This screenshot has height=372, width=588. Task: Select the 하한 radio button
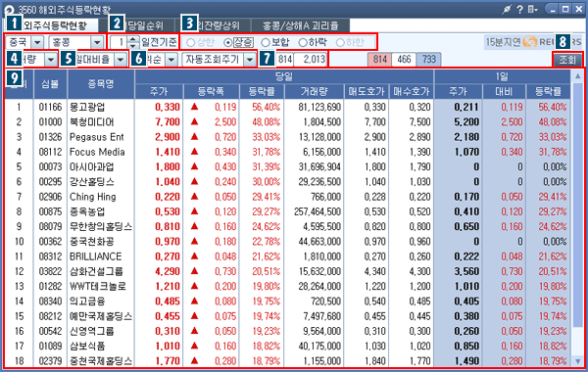tap(340, 42)
